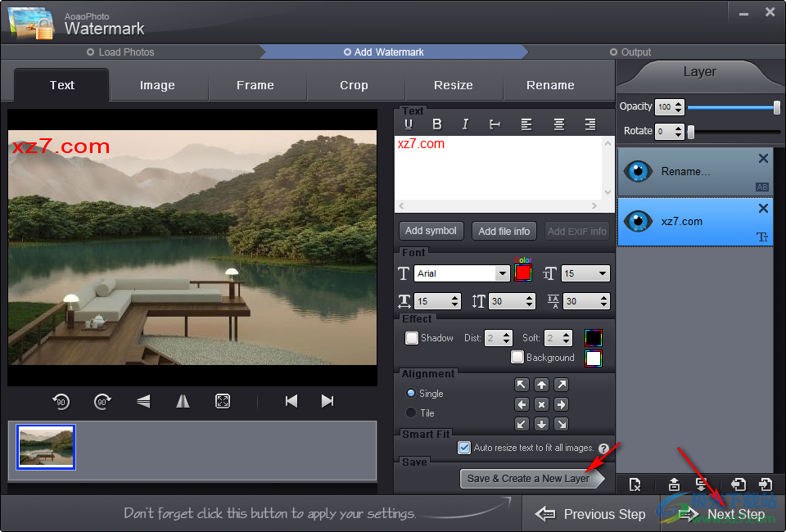Go to the previous photo
Screen dimensions: 786x532
pyautogui.click(x=291, y=401)
